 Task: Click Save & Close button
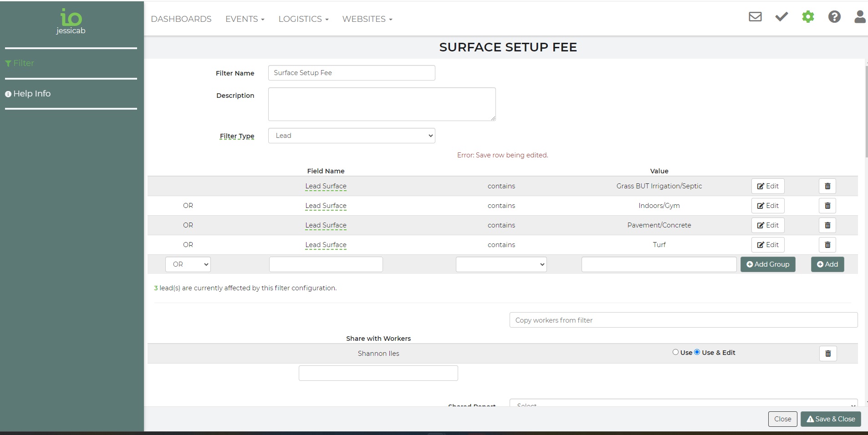click(x=830, y=419)
